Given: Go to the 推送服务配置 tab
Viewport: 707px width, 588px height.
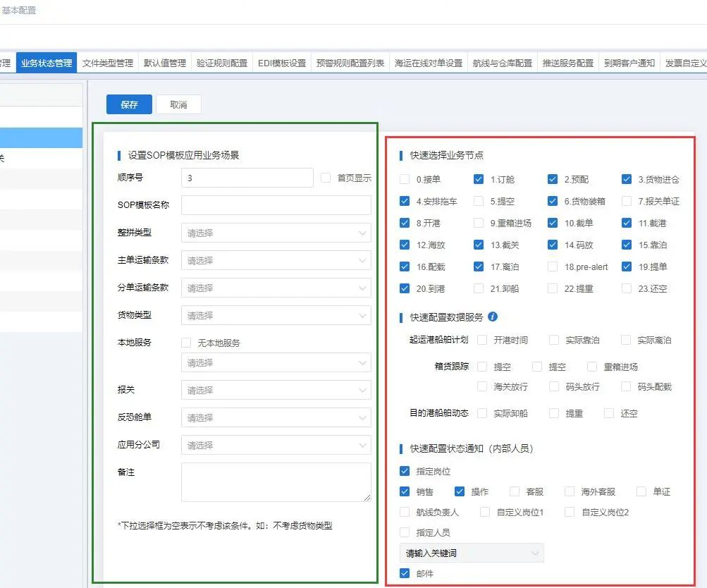Looking at the screenshot, I should (567, 63).
